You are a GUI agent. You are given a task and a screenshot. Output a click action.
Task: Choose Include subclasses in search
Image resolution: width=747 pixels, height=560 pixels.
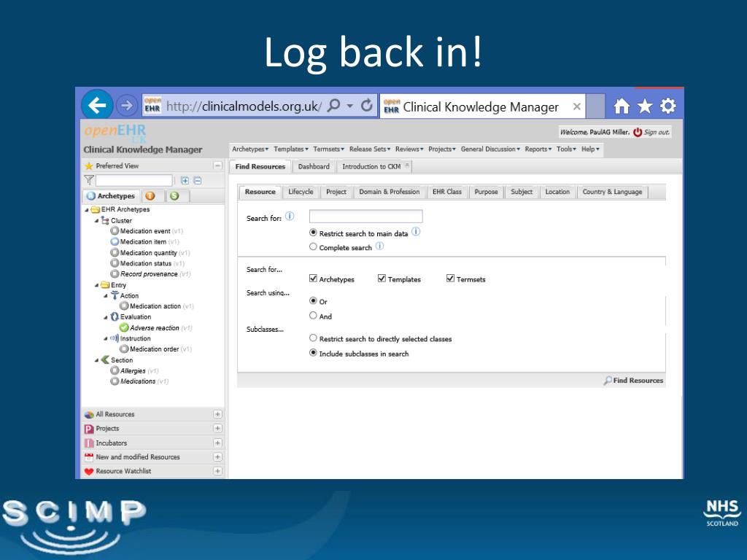point(313,353)
